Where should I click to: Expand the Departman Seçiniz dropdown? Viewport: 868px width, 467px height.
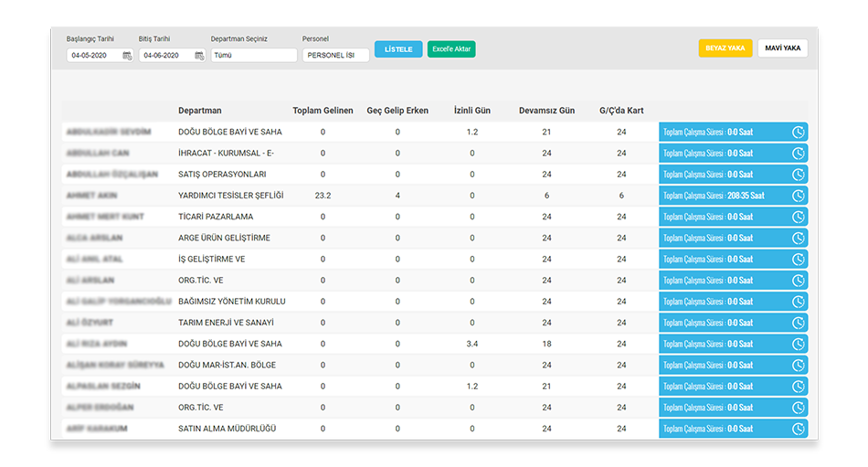pos(253,55)
